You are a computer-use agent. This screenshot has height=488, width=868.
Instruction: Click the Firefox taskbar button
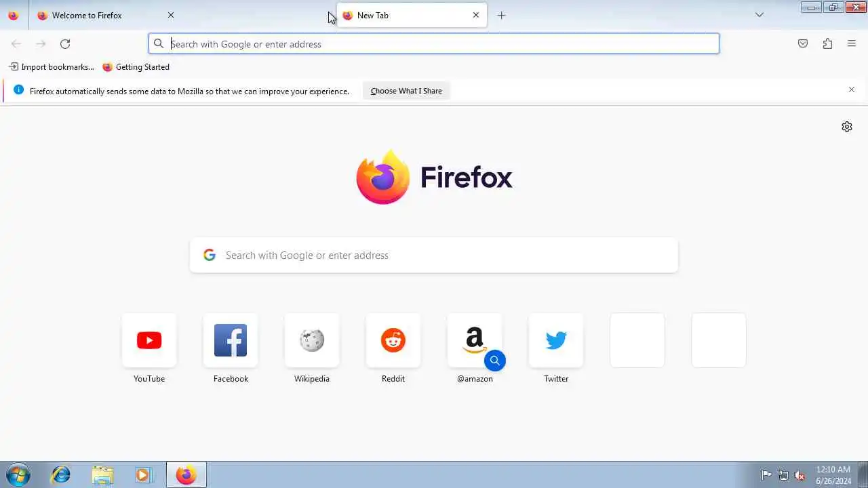pos(186,475)
